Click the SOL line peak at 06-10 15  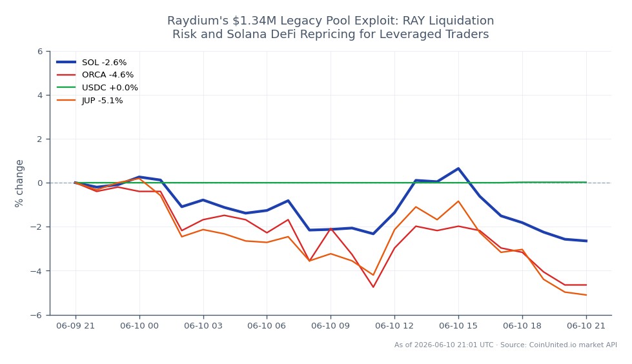point(458,168)
